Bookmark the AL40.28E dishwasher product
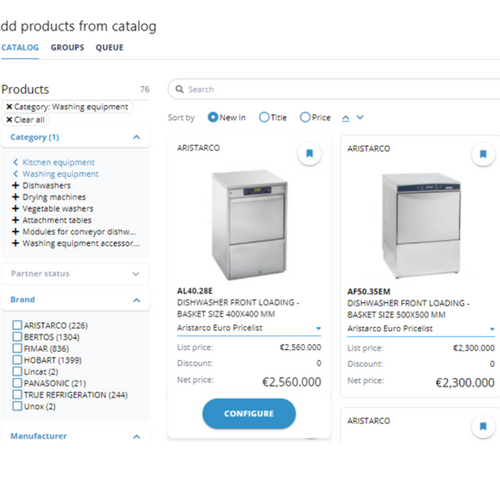This screenshot has width=500, height=500. tap(309, 153)
